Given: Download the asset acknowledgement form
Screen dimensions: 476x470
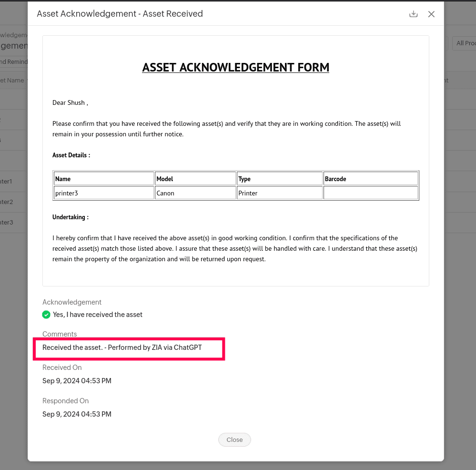Looking at the screenshot, I should click(413, 14).
